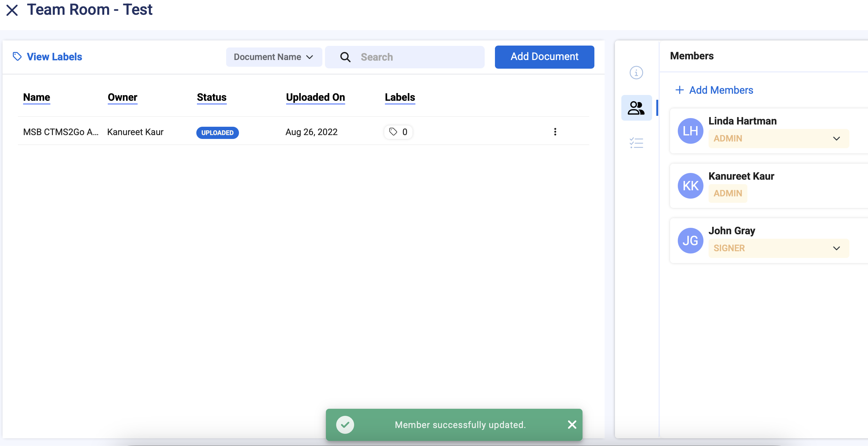
Task: Click the UPLOADED status badge
Action: pyautogui.click(x=217, y=133)
